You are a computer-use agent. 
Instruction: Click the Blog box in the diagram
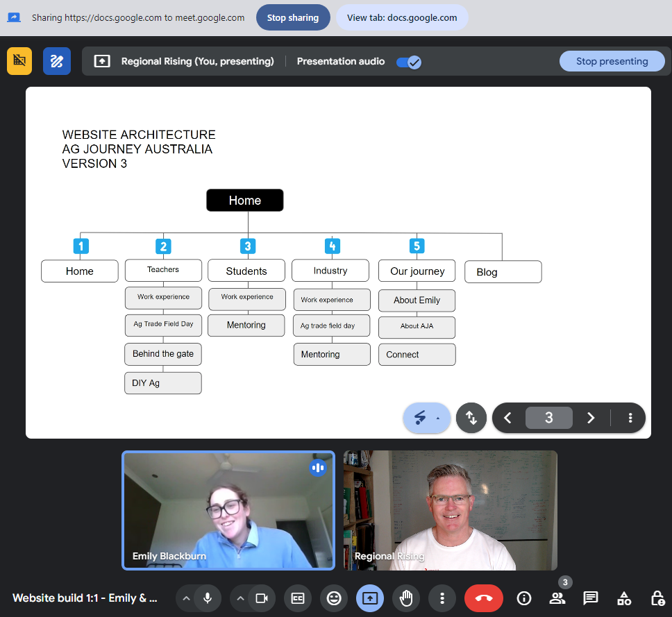(x=503, y=271)
